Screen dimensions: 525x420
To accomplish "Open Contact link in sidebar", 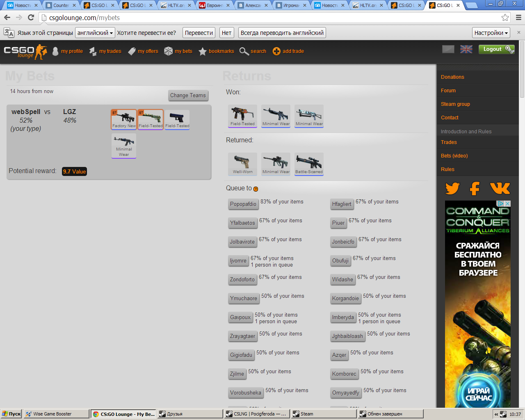I will [x=450, y=118].
